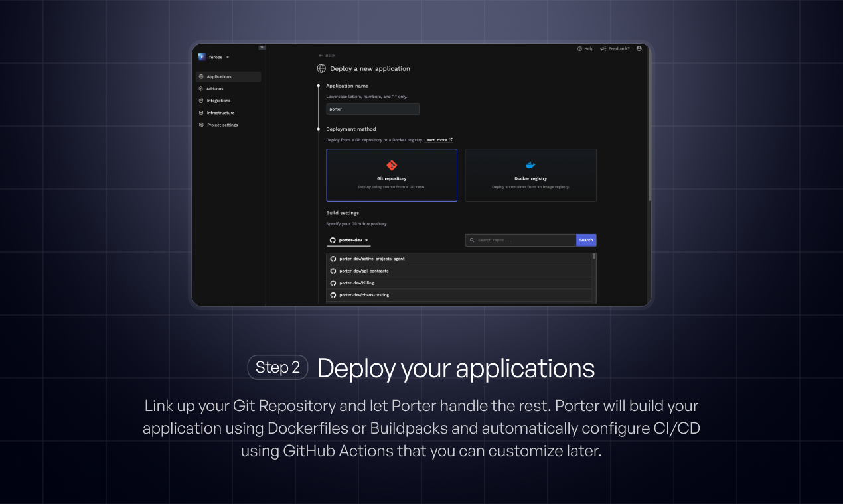Click GitHub icon beside porter-dev/chaos-testing
Screen dimensions: 843x504
pos(333,294)
